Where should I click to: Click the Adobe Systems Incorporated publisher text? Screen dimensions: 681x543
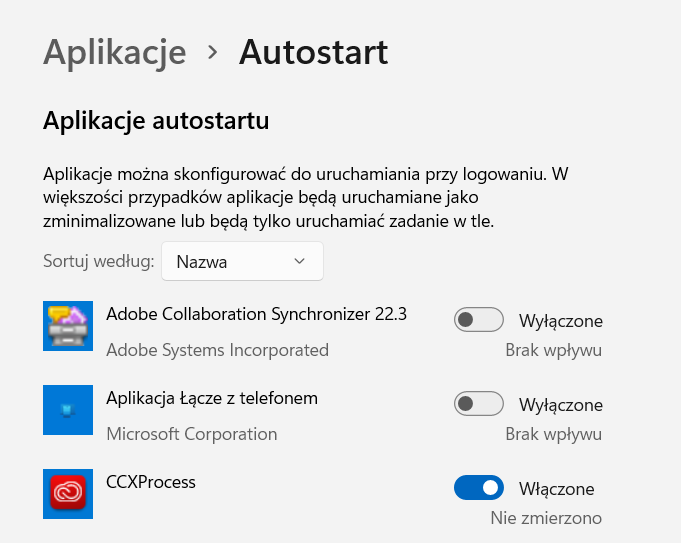217,350
